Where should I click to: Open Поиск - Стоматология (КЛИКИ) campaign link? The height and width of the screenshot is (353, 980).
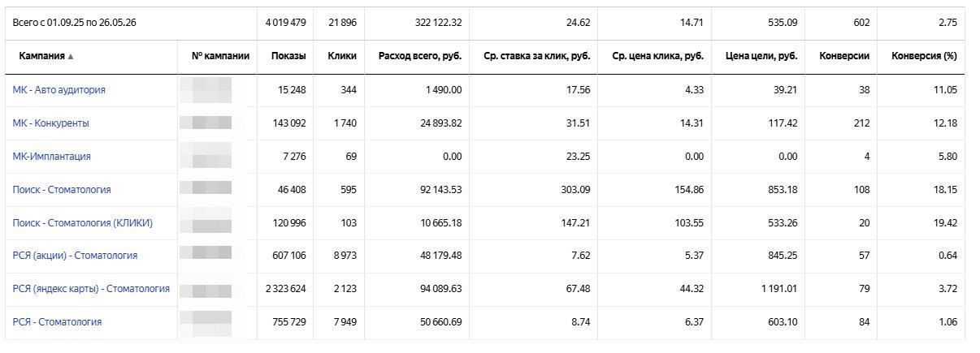[82, 223]
